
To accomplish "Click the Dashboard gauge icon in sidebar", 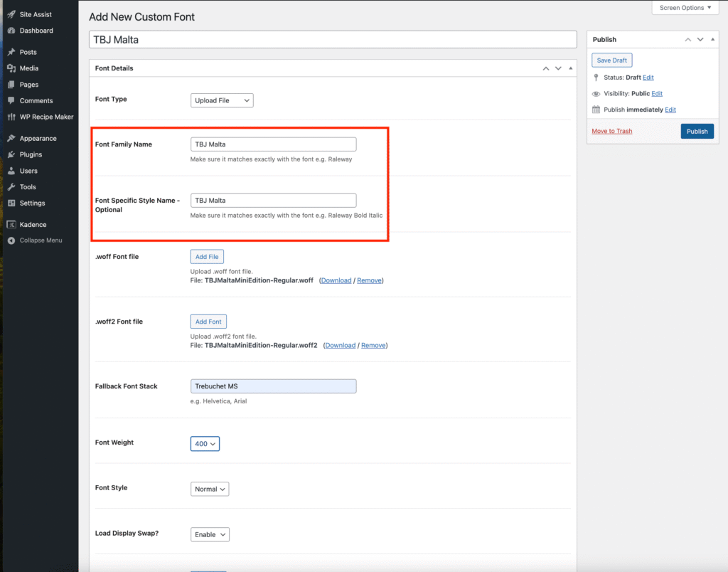I will tap(11, 31).
